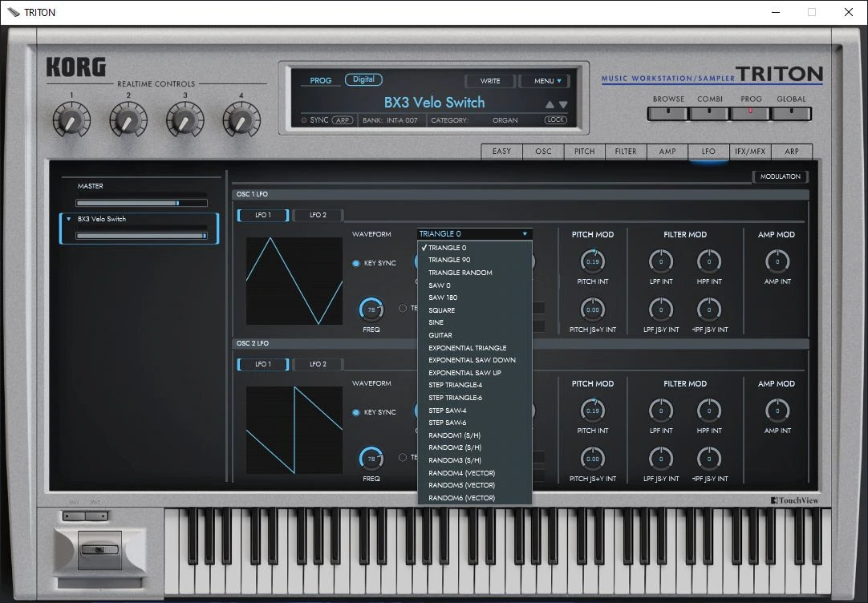The height and width of the screenshot is (603, 868).
Task: Select previous program with up arrow
Action: pos(550,104)
